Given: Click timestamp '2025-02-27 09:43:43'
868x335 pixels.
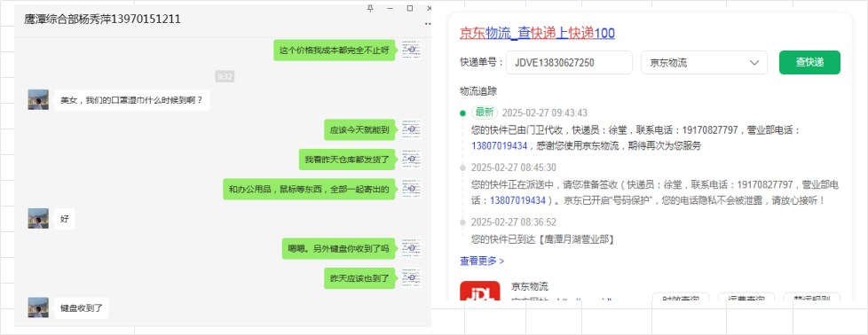Looking at the screenshot, I should pyautogui.click(x=545, y=113).
